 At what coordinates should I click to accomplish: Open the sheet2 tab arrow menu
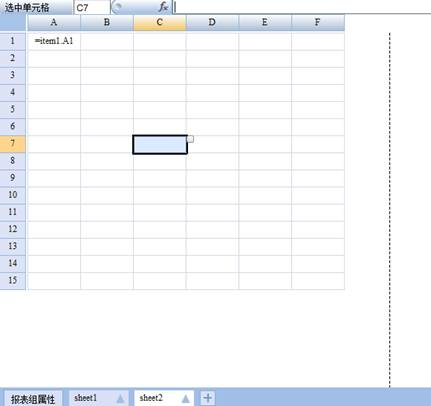tap(186, 398)
